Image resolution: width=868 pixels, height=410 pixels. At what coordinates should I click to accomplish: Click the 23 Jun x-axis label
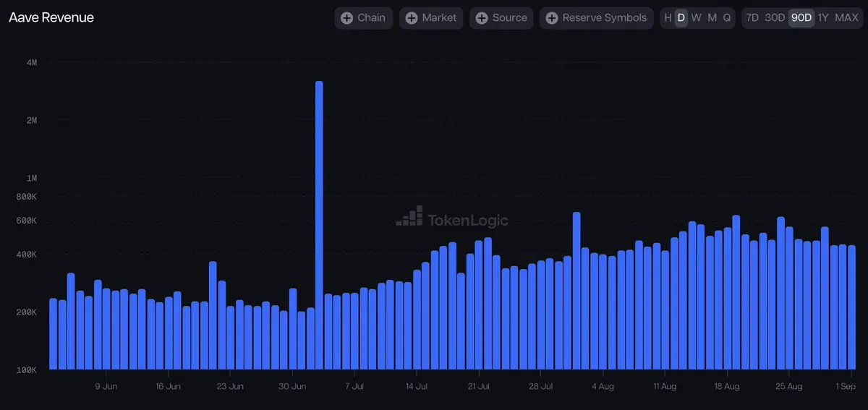point(230,386)
